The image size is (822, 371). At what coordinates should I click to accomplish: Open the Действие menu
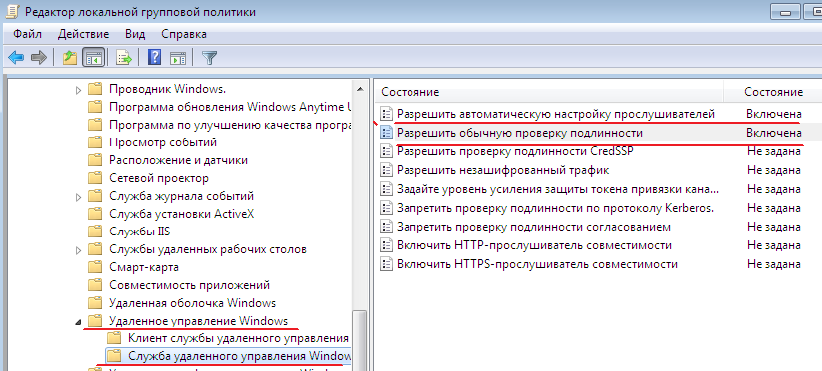83,35
